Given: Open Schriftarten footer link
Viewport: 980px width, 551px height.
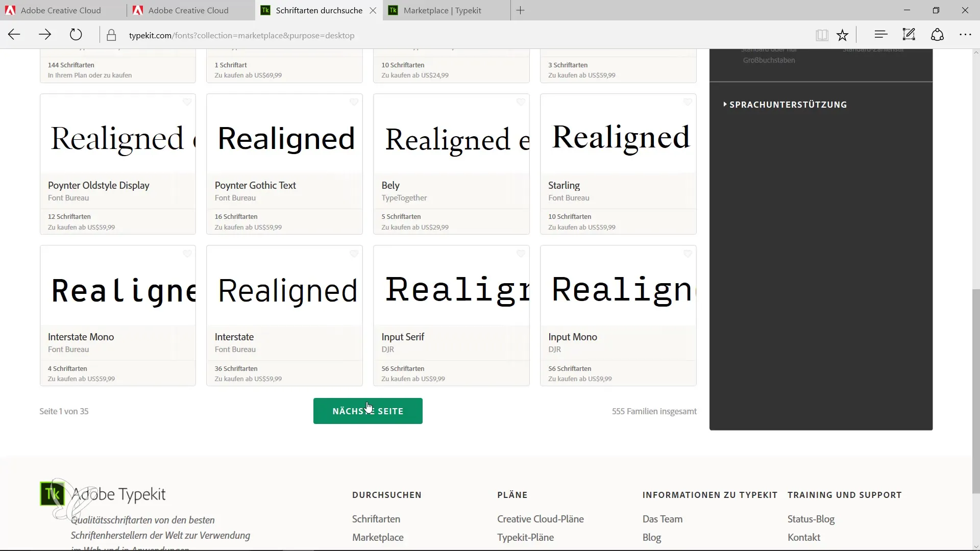Looking at the screenshot, I should click(x=376, y=519).
